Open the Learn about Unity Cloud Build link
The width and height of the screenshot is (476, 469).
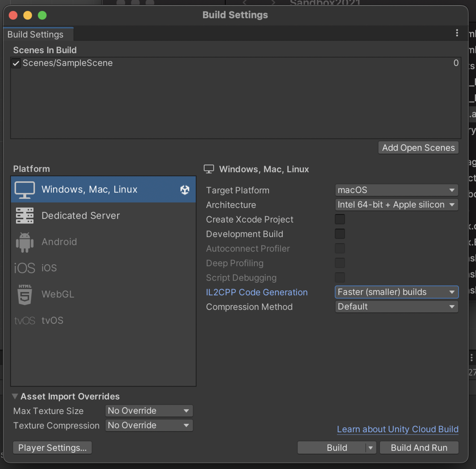coord(397,429)
